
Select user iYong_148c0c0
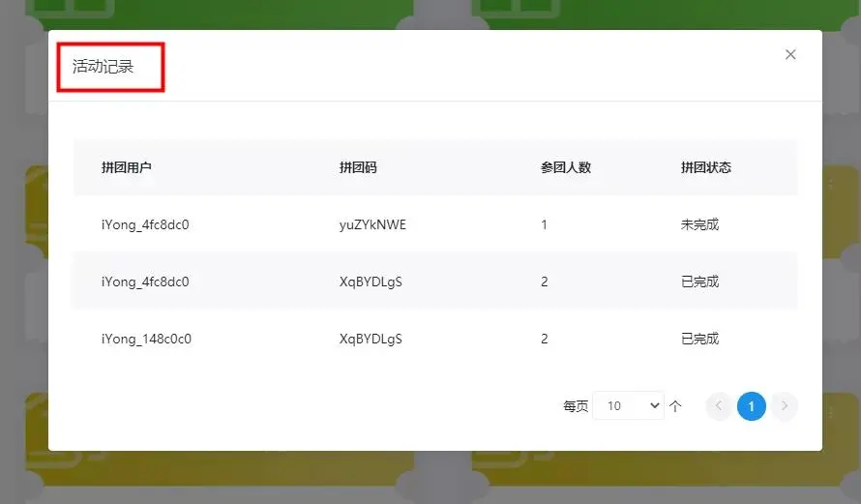(x=146, y=340)
